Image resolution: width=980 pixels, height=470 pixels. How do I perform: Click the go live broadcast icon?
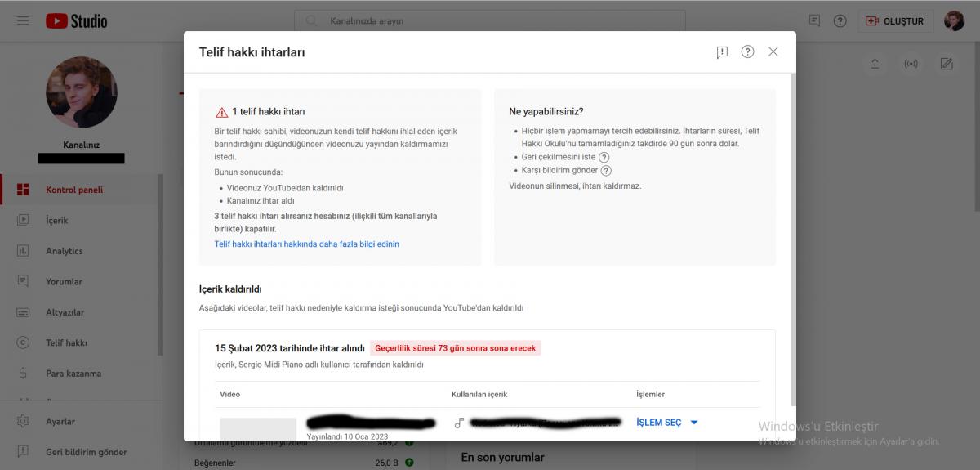(x=911, y=64)
